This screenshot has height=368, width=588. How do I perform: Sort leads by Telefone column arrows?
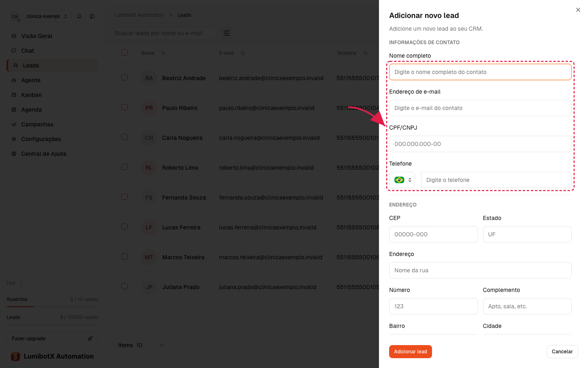click(365, 53)
